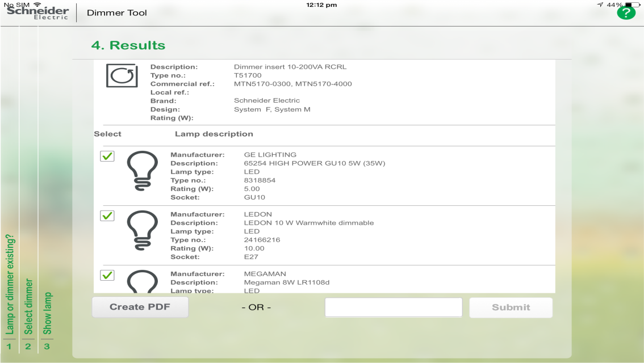Click the location arrow status icon

(x=600, y=5)
